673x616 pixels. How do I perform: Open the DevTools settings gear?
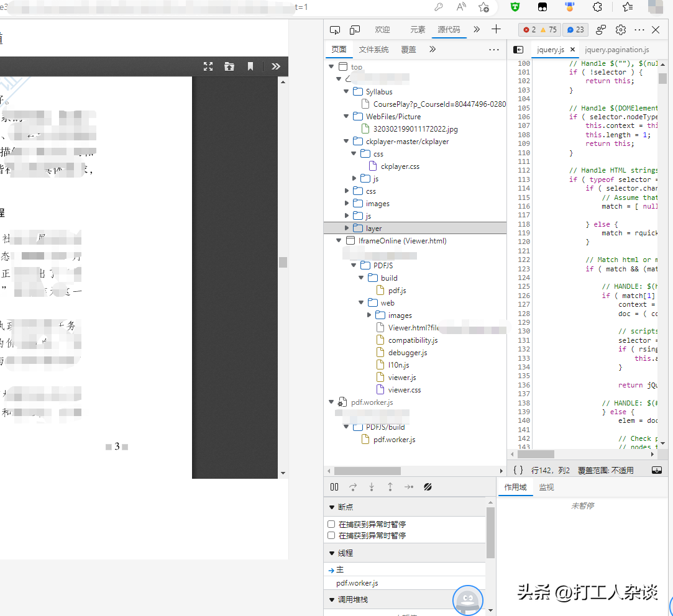click(x=621, y=30)
